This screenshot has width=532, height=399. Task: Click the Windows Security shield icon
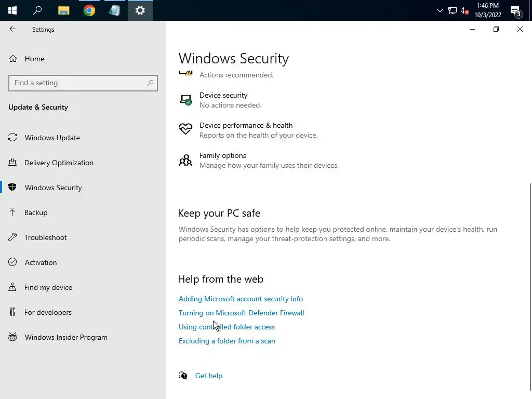(12, 187)
